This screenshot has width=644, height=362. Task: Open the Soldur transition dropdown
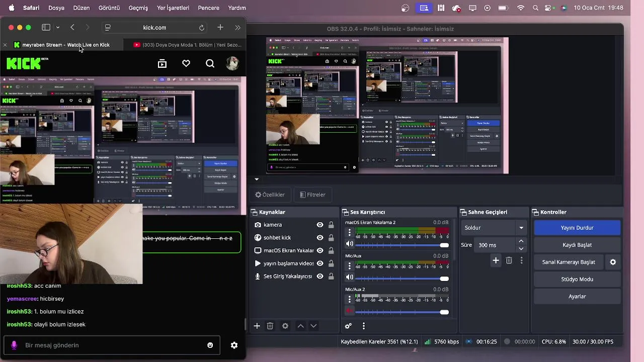point(494,228)
